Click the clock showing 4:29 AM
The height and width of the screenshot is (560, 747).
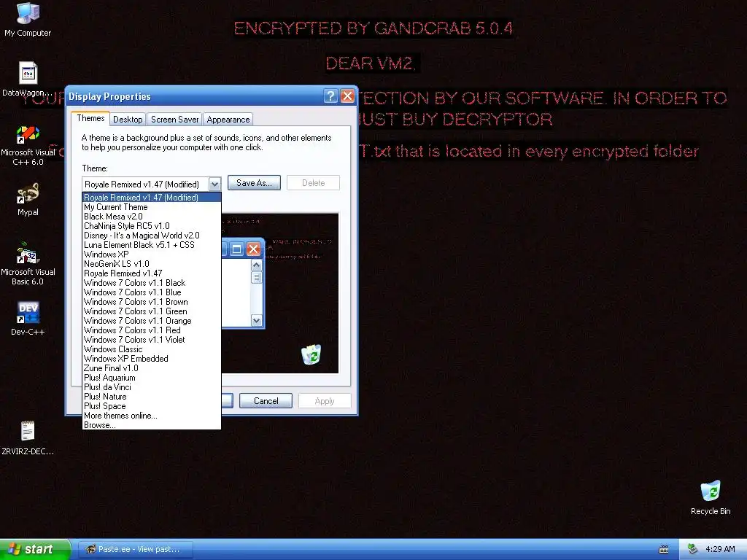pos(720,549)
